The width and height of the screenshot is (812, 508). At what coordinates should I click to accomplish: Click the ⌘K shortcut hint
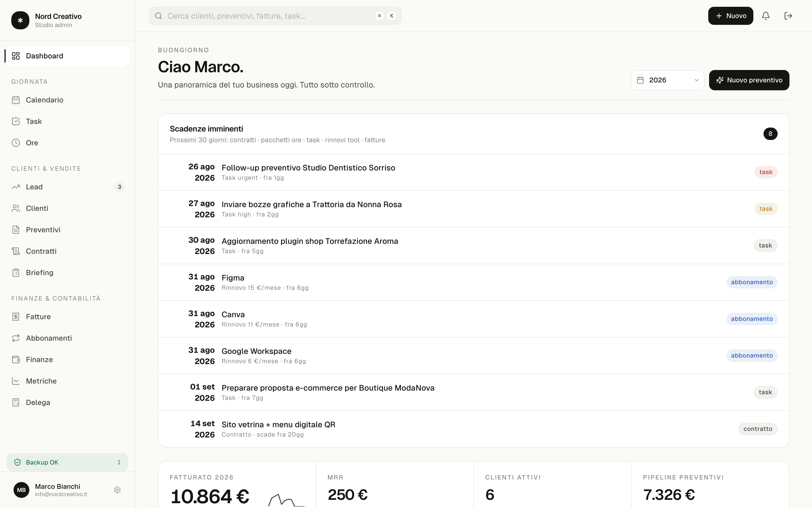(x=385, y=16)
